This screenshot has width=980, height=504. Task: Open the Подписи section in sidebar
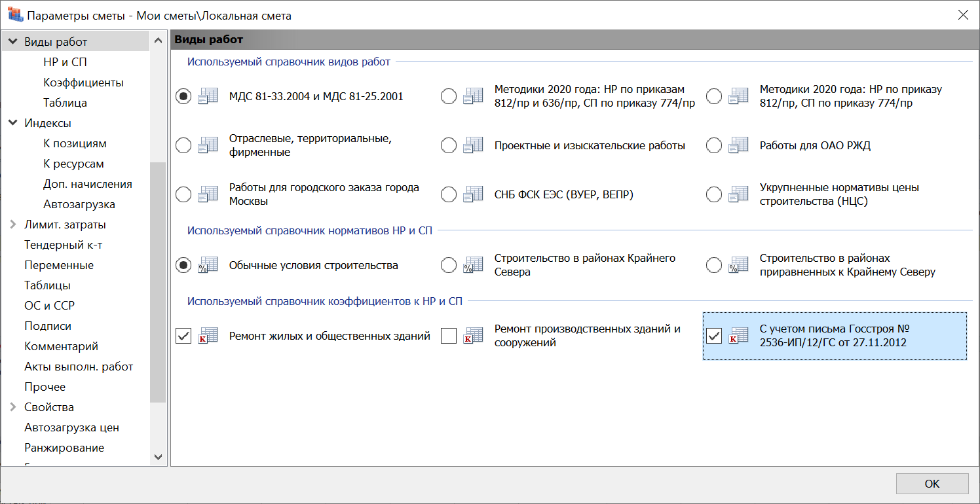tap(48, 326)
